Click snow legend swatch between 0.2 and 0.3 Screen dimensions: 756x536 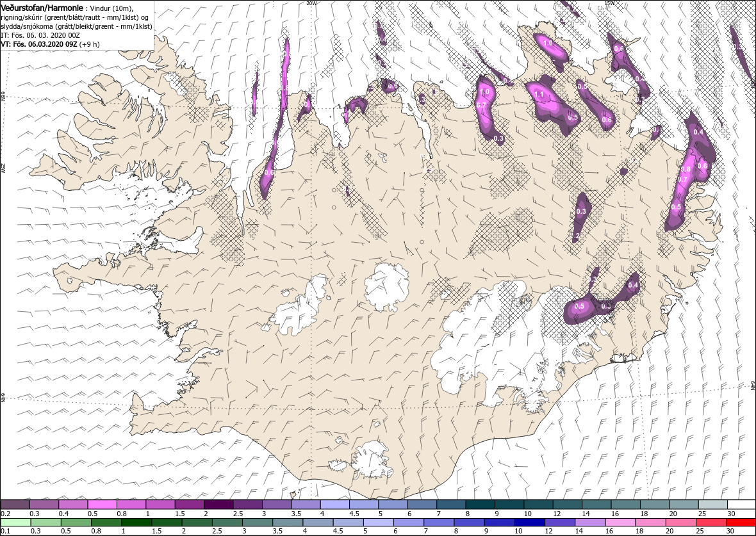coord(15,504)
